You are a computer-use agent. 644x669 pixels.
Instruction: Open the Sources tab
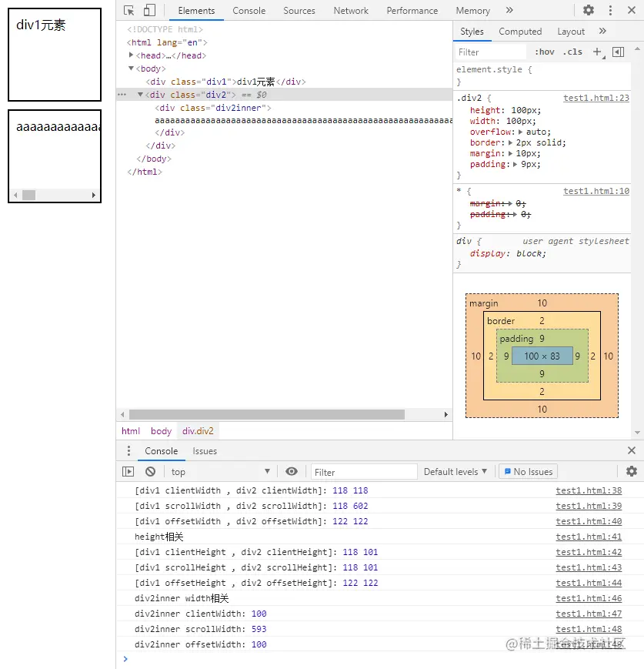[x=299, y=11]
